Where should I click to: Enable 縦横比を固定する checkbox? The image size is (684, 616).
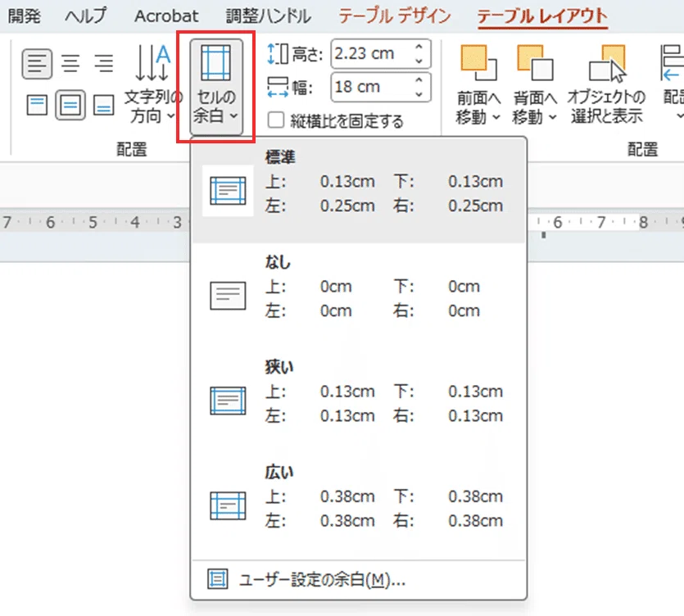pyautogui.click(x=276, y=120)
